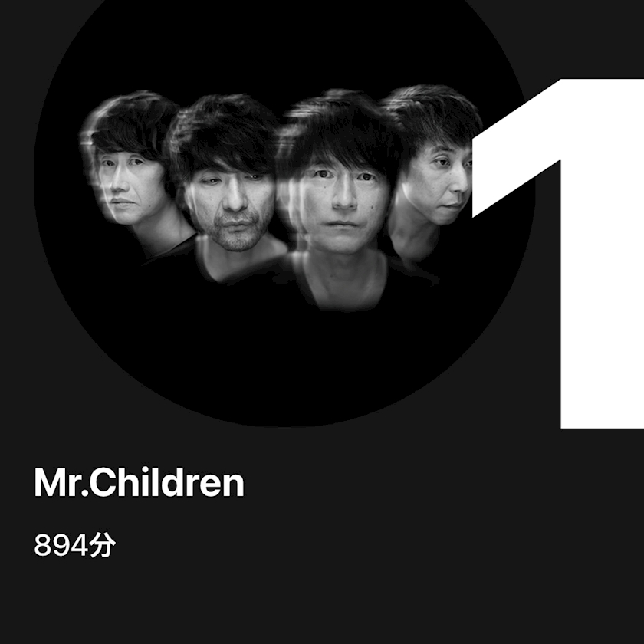Screen dimensions: 644x644
Task: Click the empty black area below the faces
Action: (284, 361)
